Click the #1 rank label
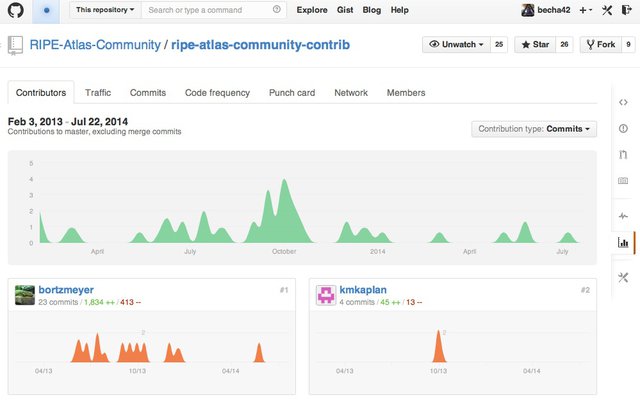 [284, 290]
